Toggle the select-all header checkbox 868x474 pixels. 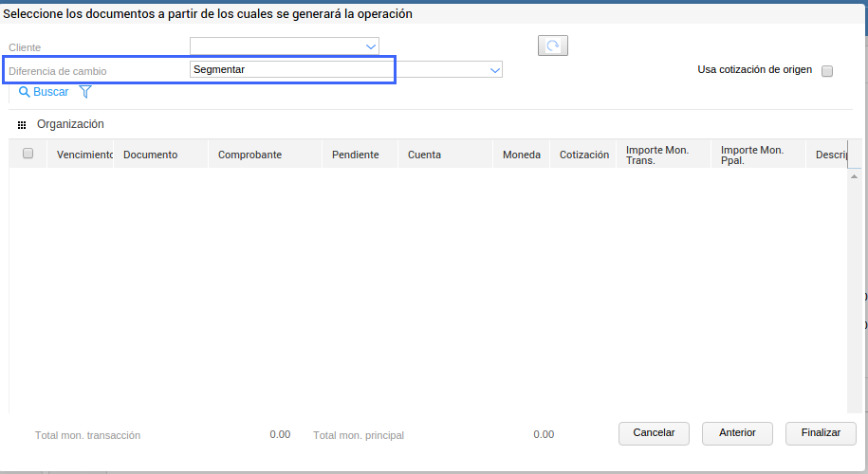tap(28, 154)
